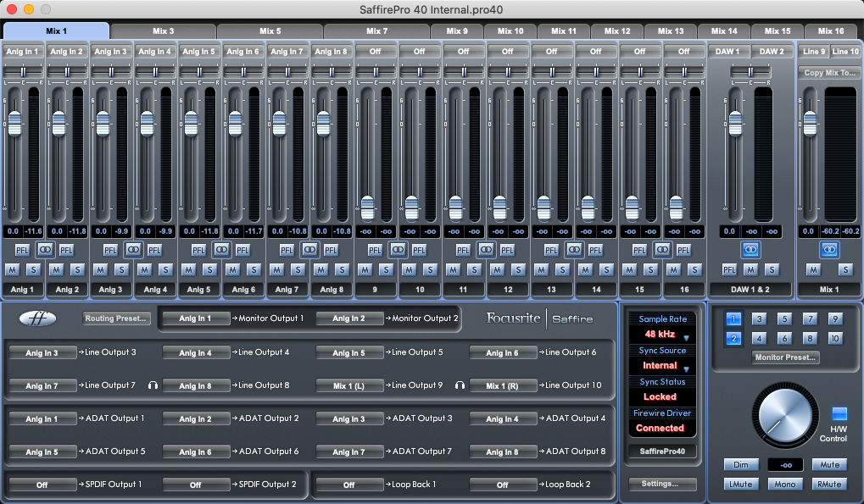This screenshot has height=504, width=864.
Task: Select monitor output 3 button
Action: pyautogui.click(x=759, y=318)
